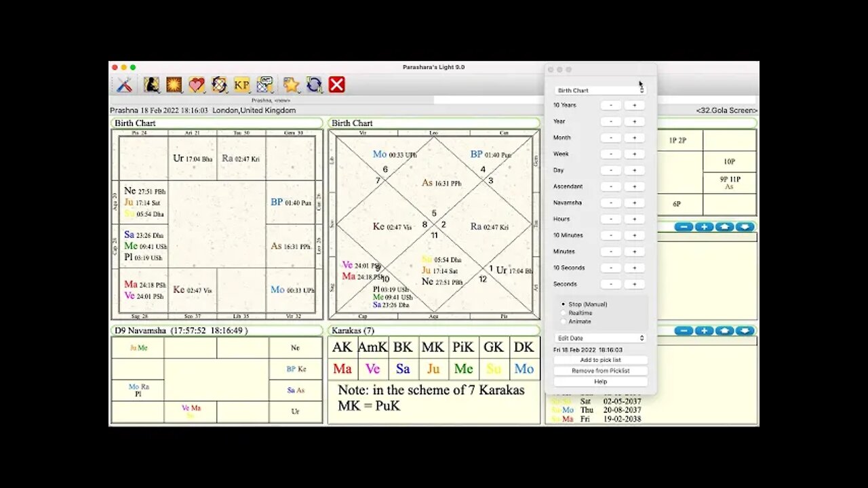Decrease by 10 Years with minus
Image resolution: width=868 pixels, height=488 pixels.
(x=611, y=105)
